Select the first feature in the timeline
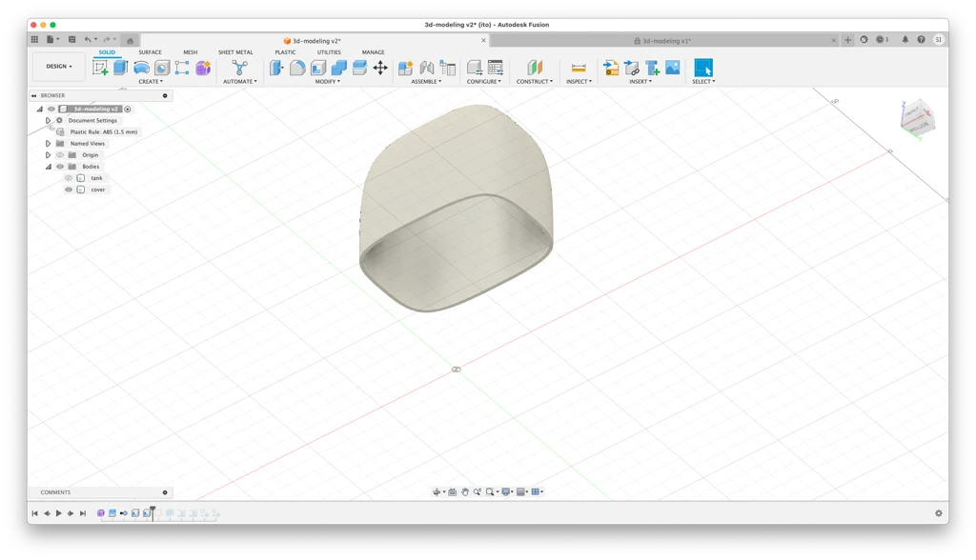This screenshot has height=560, width=976. point(101,513)
